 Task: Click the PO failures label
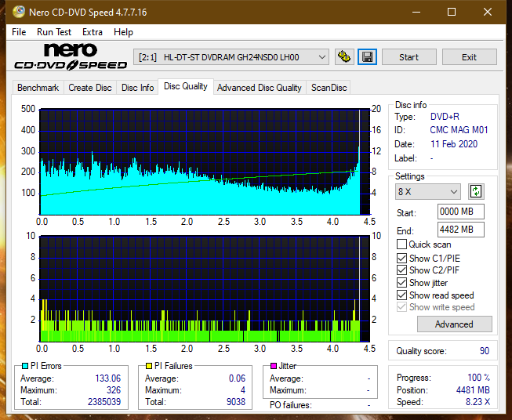click(291, 405)
